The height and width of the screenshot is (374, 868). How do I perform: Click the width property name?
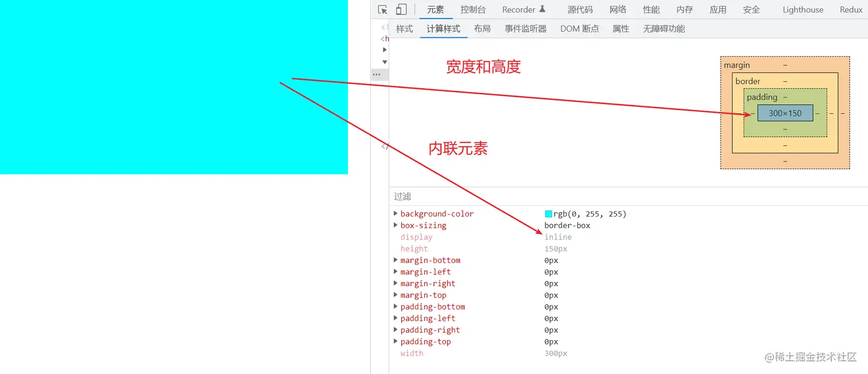412,353
